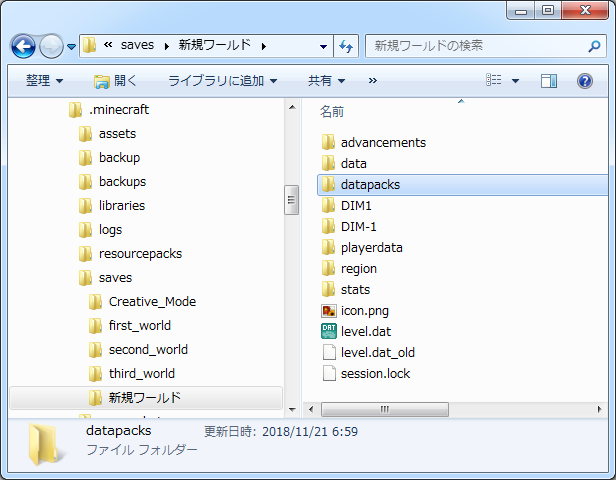Select the level.dat file icon

click(x=329, y=331)
